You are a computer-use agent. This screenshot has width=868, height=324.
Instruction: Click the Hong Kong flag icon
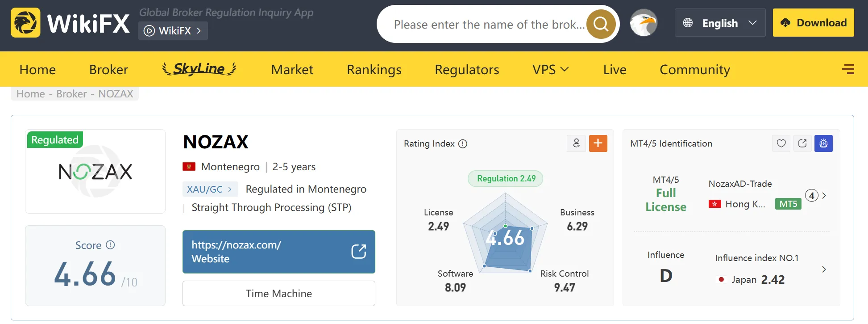click(x=715, y=204)
